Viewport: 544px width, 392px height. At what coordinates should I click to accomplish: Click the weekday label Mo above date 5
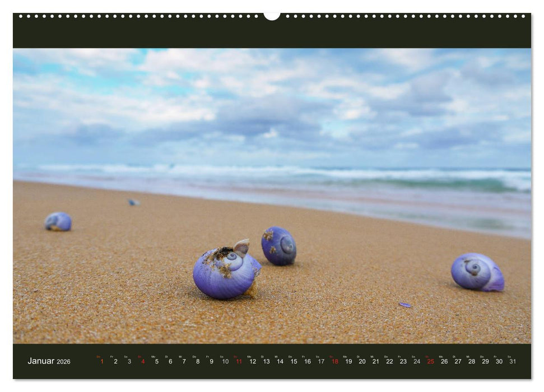[x=153, y=357]
